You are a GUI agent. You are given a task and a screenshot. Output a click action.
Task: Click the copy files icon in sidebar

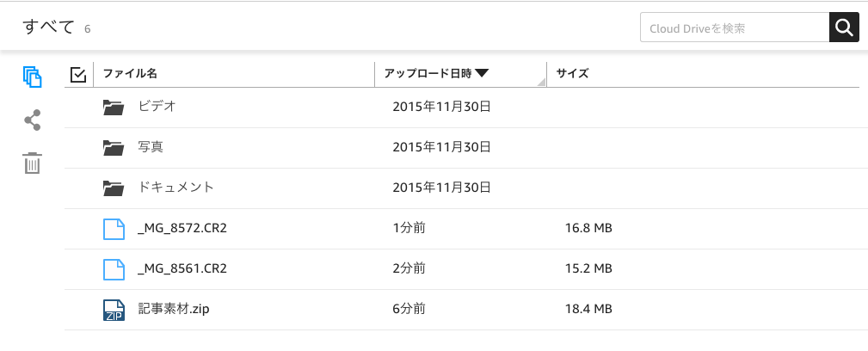coord(33,77)
